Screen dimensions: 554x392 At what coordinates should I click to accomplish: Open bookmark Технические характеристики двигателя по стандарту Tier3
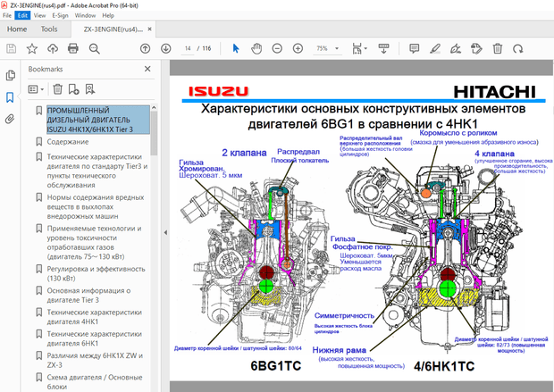[x=97, y=171]
